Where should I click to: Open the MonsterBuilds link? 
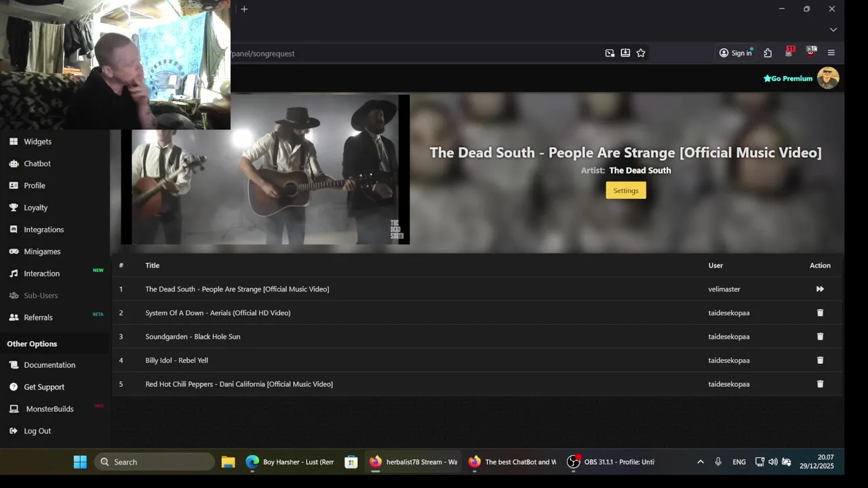pyautogui.click(x=50, y=409)
